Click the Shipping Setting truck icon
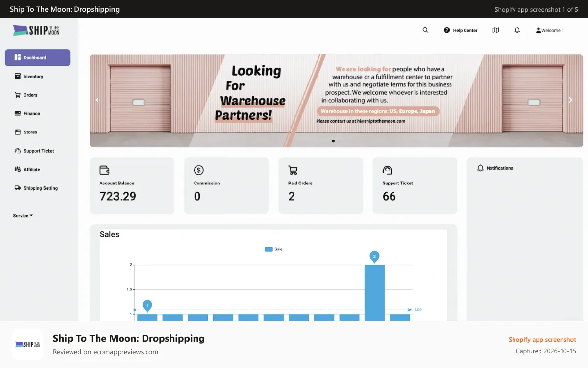 tap(18, 188)
